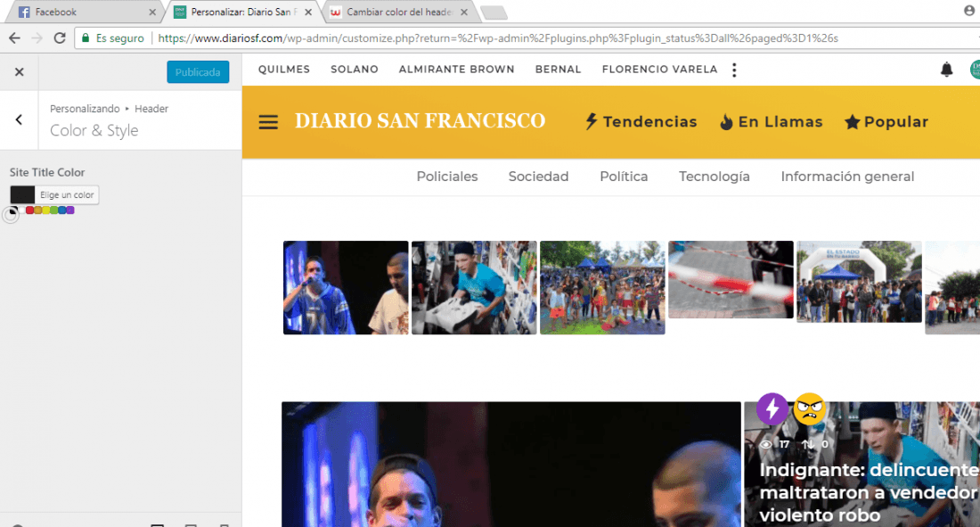Close the Cambiar color del header tab

464,12
